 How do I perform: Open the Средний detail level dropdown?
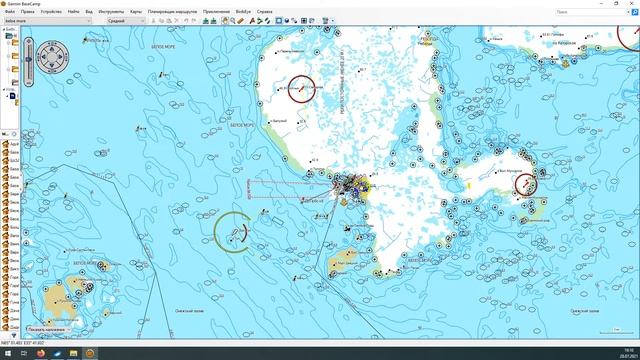click(x=126, y=20)
